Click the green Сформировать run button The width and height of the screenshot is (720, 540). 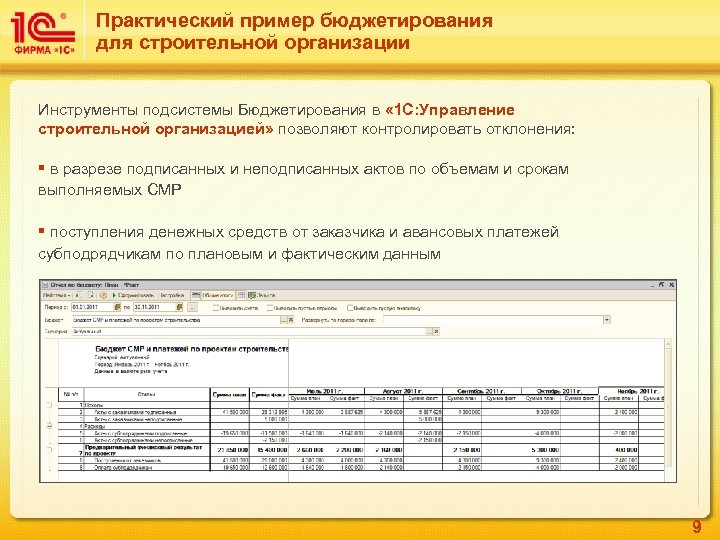(x=133, y=295)
